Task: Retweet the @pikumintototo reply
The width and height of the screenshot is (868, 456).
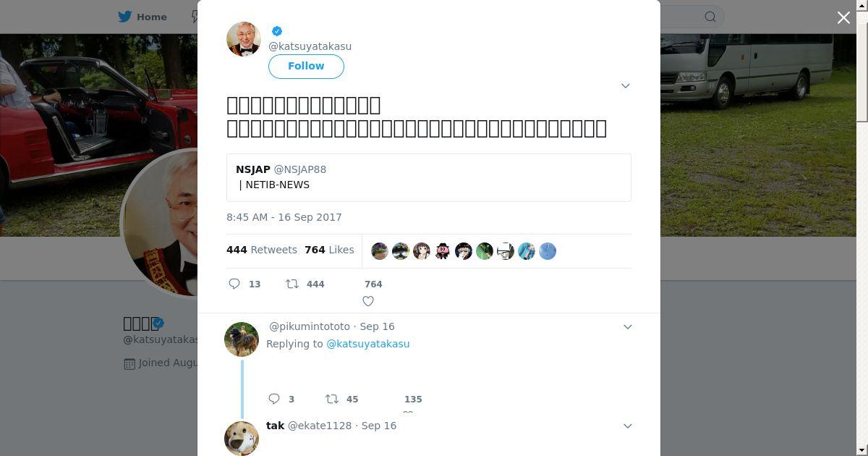Action: 331,399
